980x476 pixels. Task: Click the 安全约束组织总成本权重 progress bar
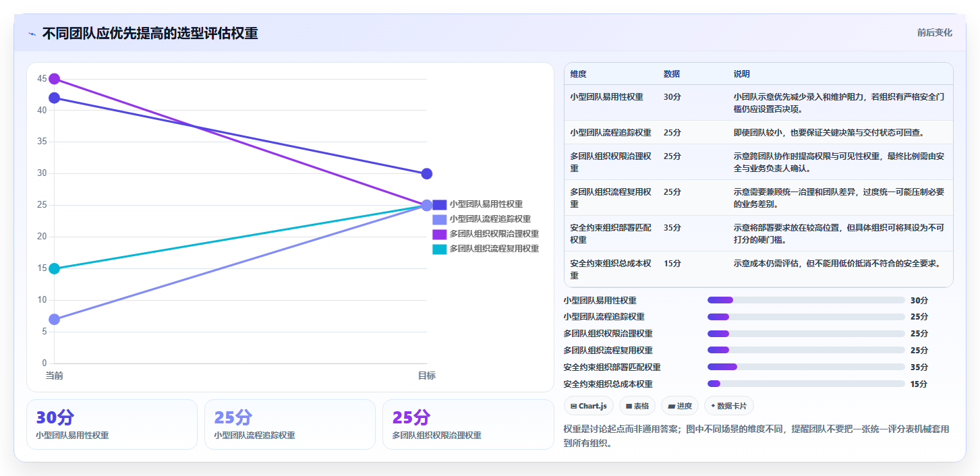click(x=806, y=384)
